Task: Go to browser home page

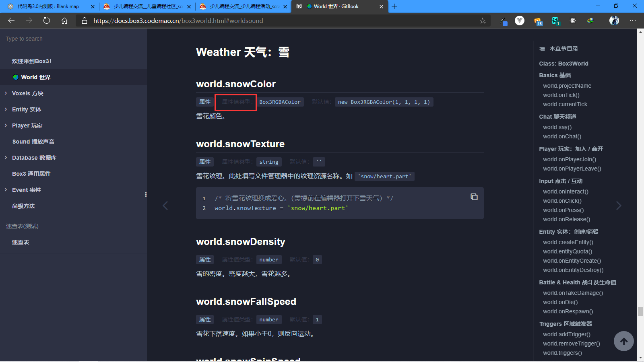Action: (x=64, y=21)
